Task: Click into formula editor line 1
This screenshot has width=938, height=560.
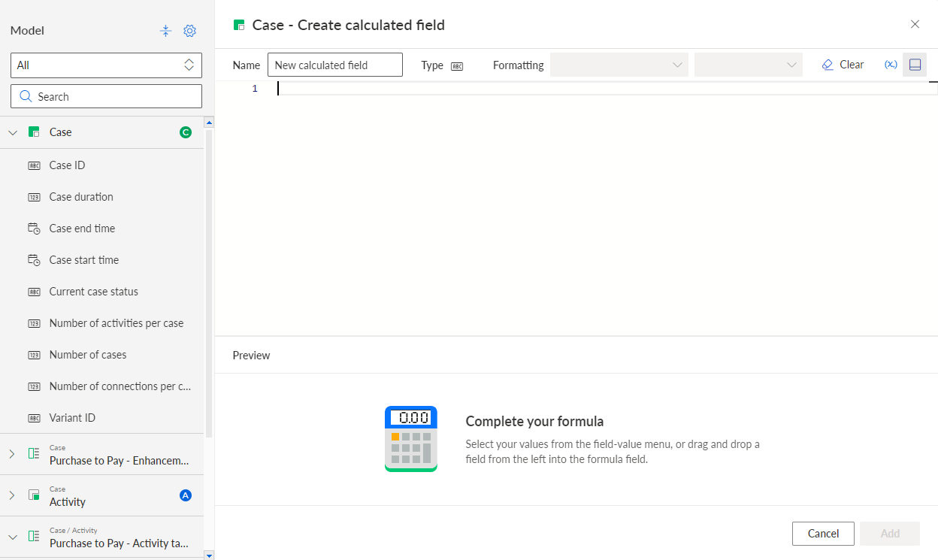Action: coord(607,89)
